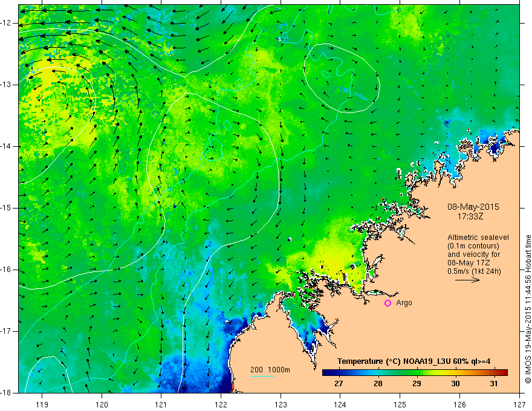
Task: Click the (0.1m contours) text line
Action: [473, 246]
